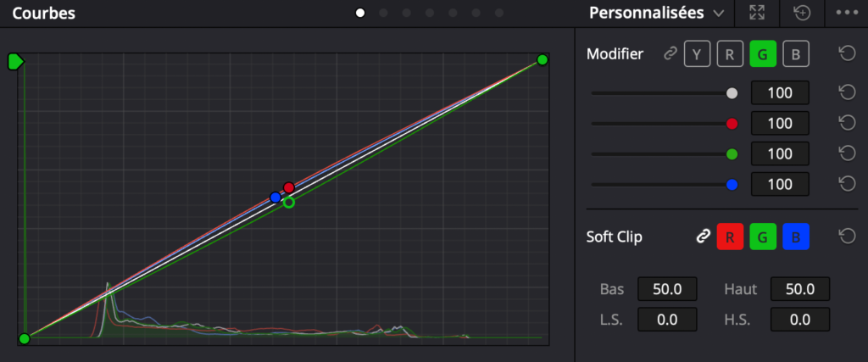Open the three-dot options menu
Viewport: 868px width, 362px height.
coord(847,13)
